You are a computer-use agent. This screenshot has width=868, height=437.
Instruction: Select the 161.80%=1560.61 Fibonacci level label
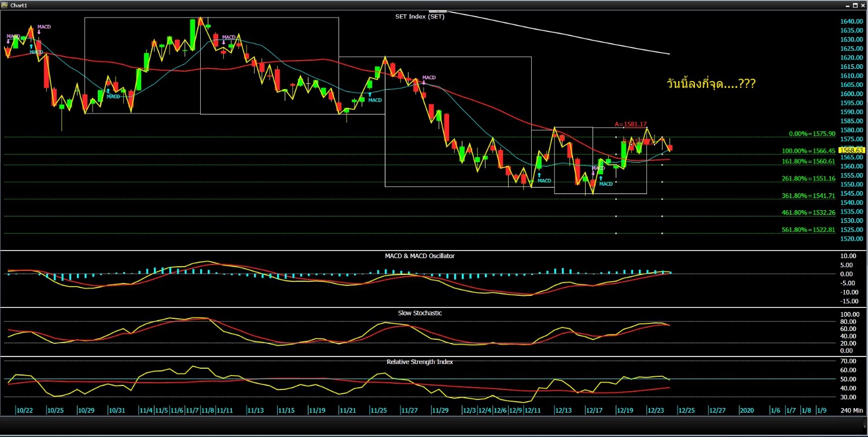[808, 161]
